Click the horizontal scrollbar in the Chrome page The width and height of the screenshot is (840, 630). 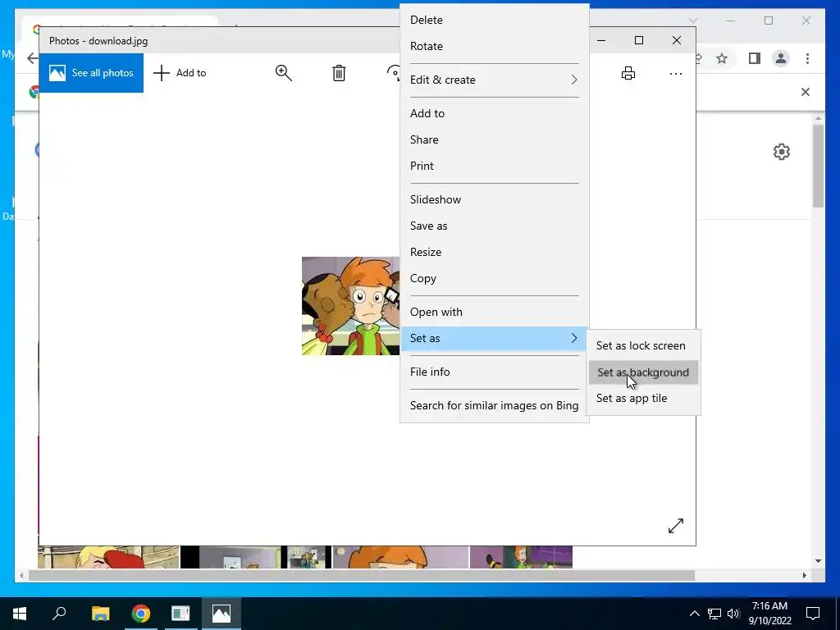pos(362,575)
